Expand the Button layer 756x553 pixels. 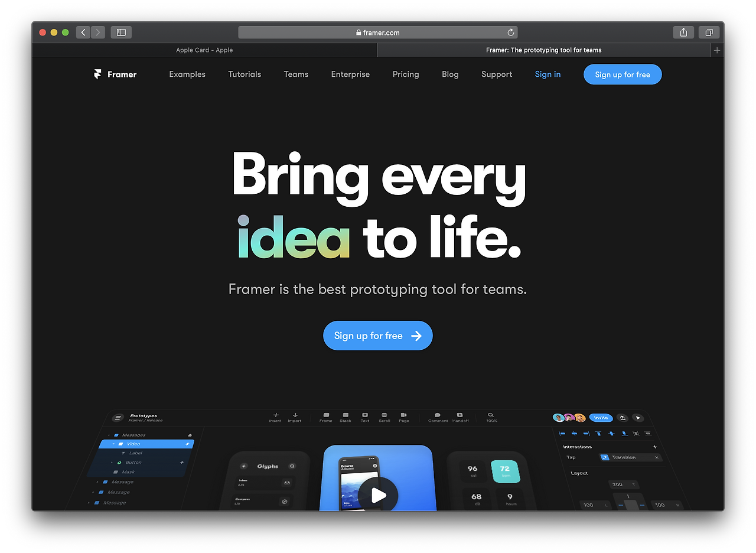coord(112,463)
